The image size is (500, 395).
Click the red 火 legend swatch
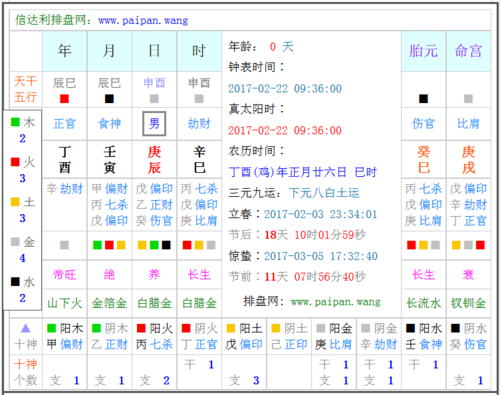point(15,162)
